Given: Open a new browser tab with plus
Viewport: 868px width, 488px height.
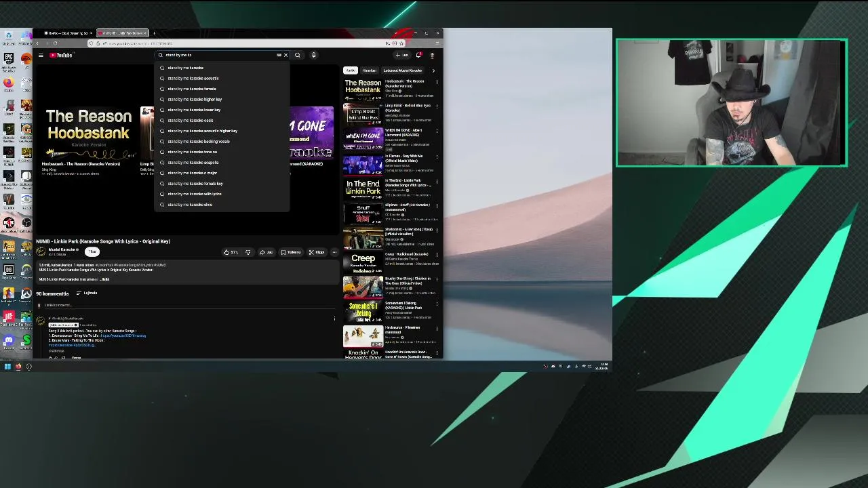Looking at the screenshot, I should (x=154, y=33).
